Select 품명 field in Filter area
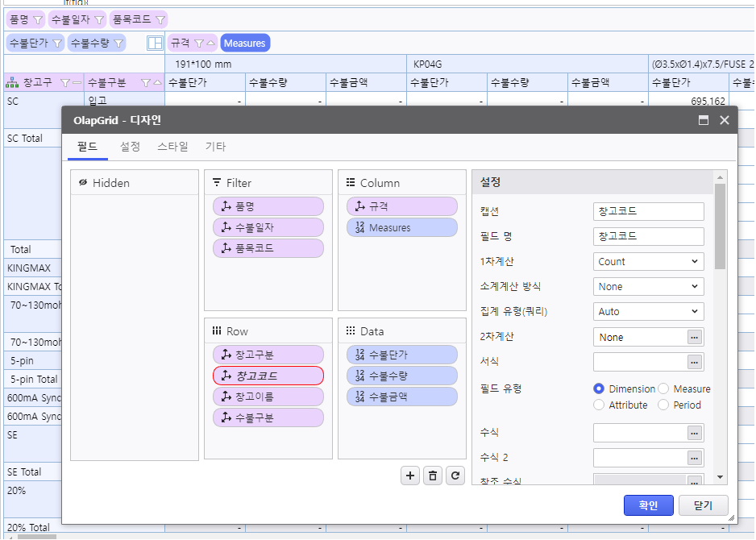Viewport: 756px width, 540px height. [268, 206]
